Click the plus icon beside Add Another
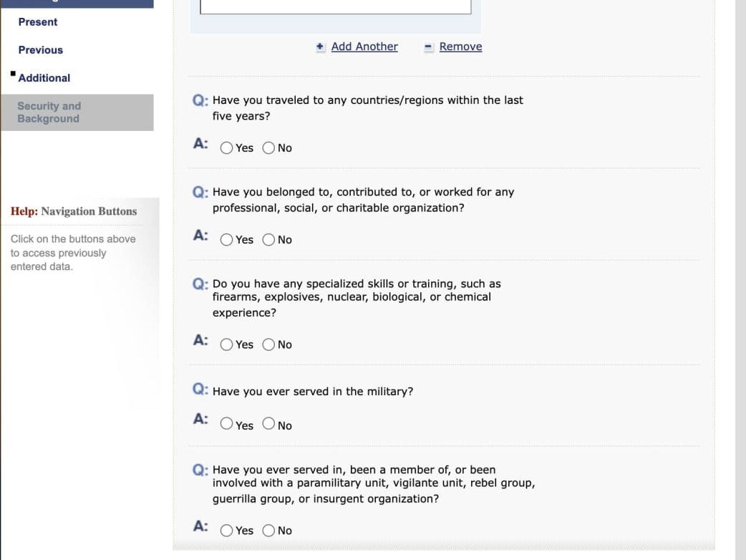746x560 pixels. click(x=320, y=47)
